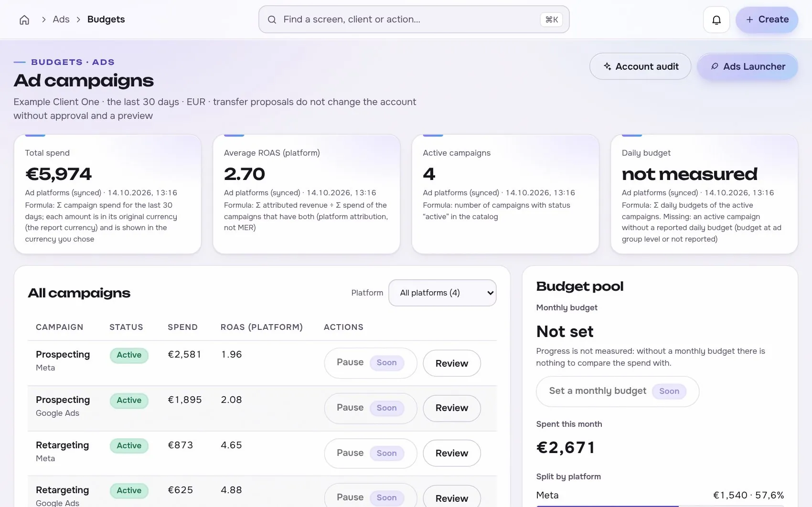Screen dimensions: 812x507
Task: Click the Meta €1,540 · 57,6% split value
Action: 748,495
